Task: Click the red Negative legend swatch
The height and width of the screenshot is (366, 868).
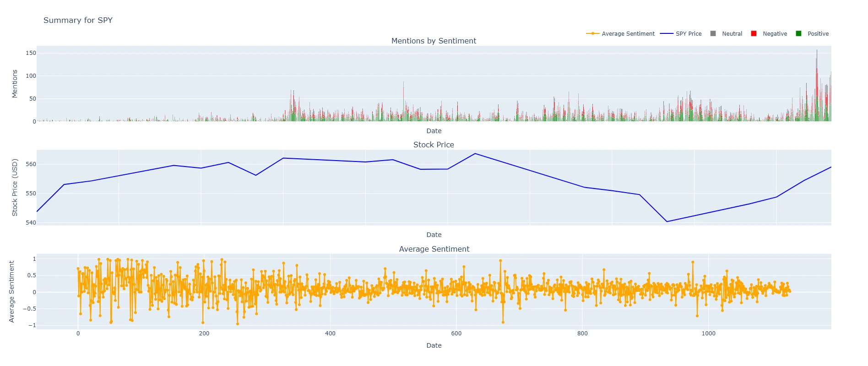Action: coord(754,33)
